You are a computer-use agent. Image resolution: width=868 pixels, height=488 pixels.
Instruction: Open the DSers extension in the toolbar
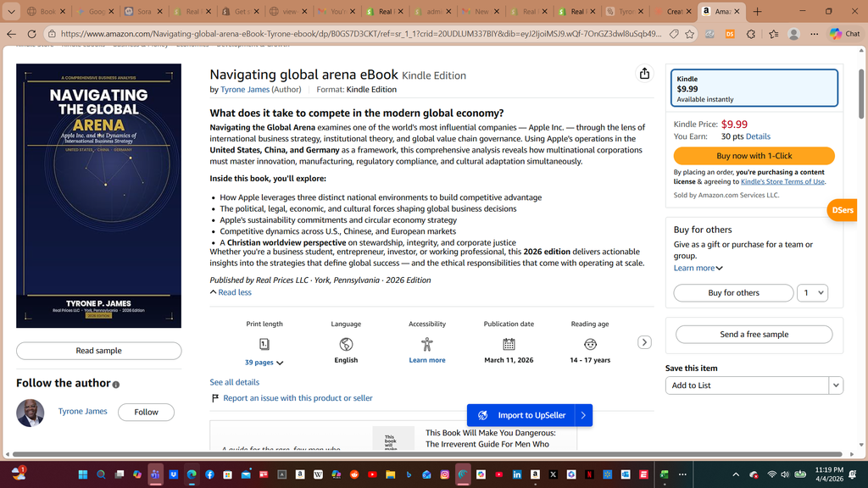[730, 34]
